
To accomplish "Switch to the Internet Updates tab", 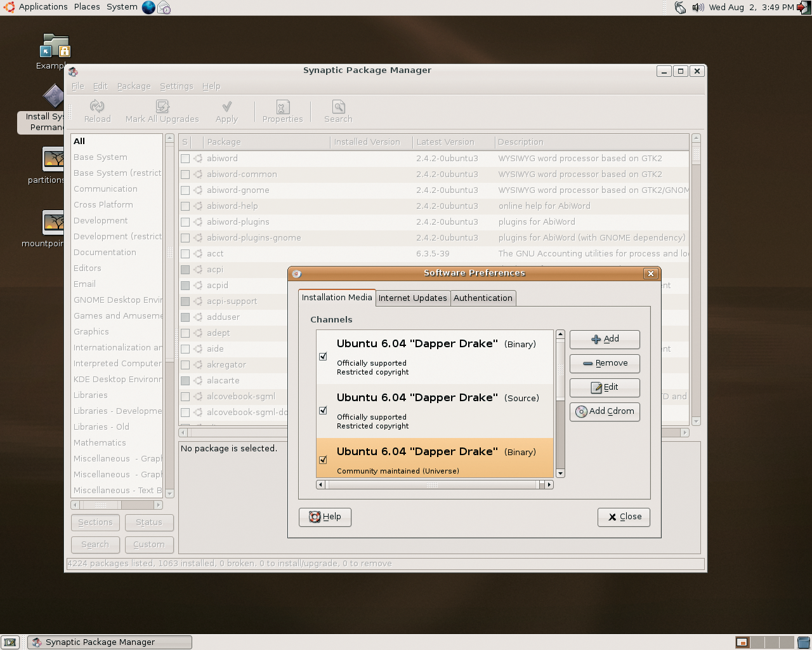I will [x=413, y=298].
